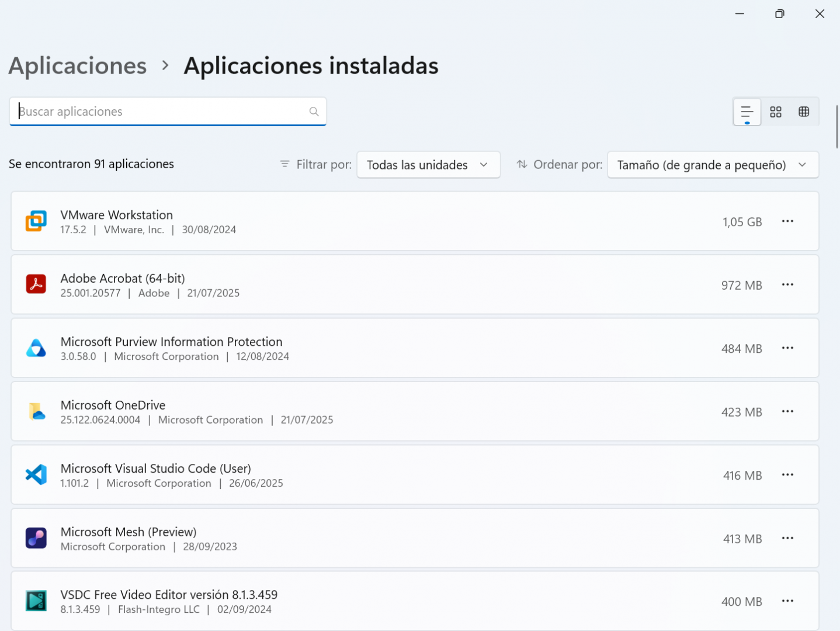Select the Aplicaciones instaladas heading
Viewport: 840px width, 631px height.
click(x=311, y=65)
